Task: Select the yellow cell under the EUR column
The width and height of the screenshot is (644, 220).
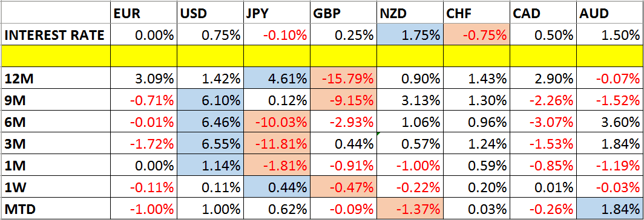Action: pos(144,56)
